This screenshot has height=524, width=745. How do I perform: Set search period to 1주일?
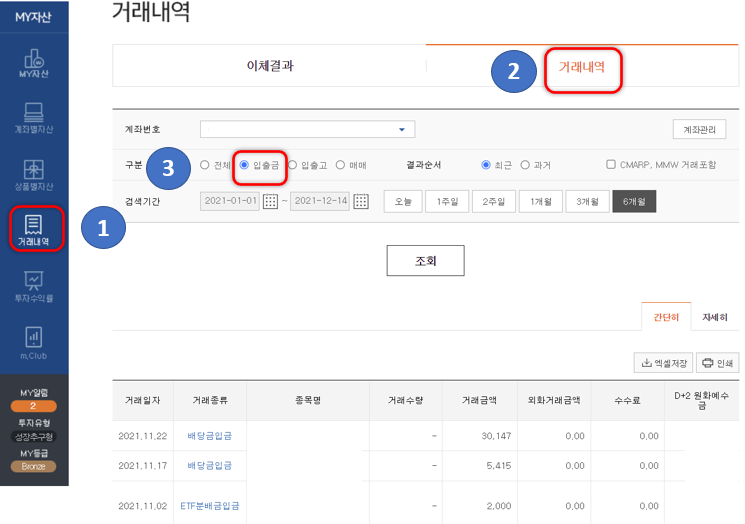pyautogui.click(x=447, y=201)
